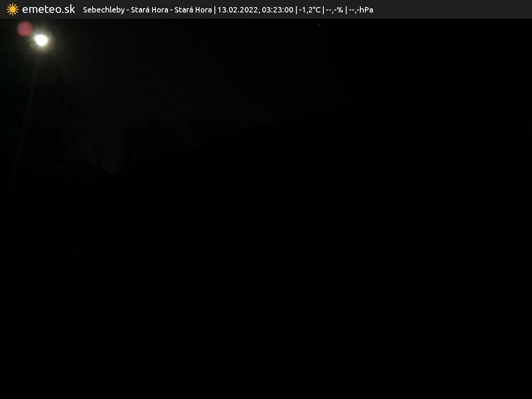This screenshot has height=399, width=532.
Task: Click the dark center of the webcam image
Action: [x=266, y=208]
